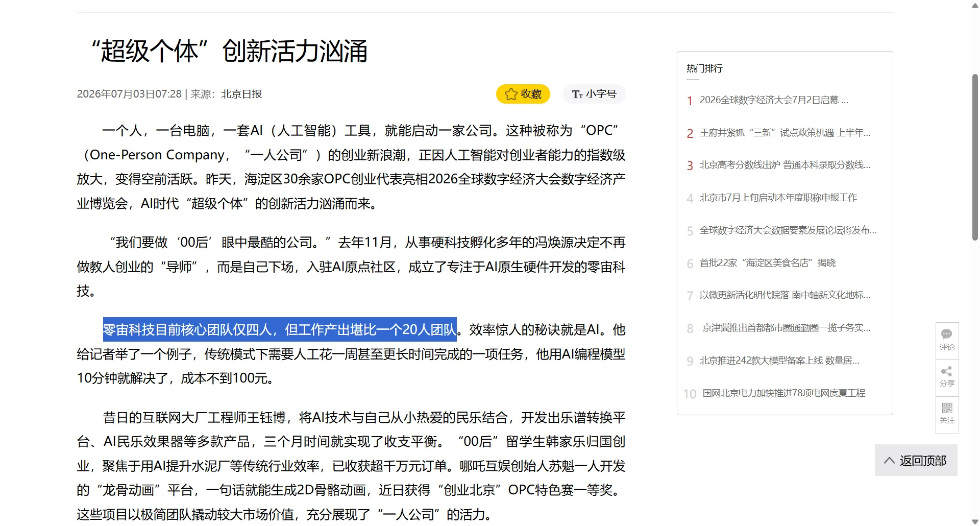Click rank number 1 in 热门排行
This screenshot has height=526, width=980.
690,101
